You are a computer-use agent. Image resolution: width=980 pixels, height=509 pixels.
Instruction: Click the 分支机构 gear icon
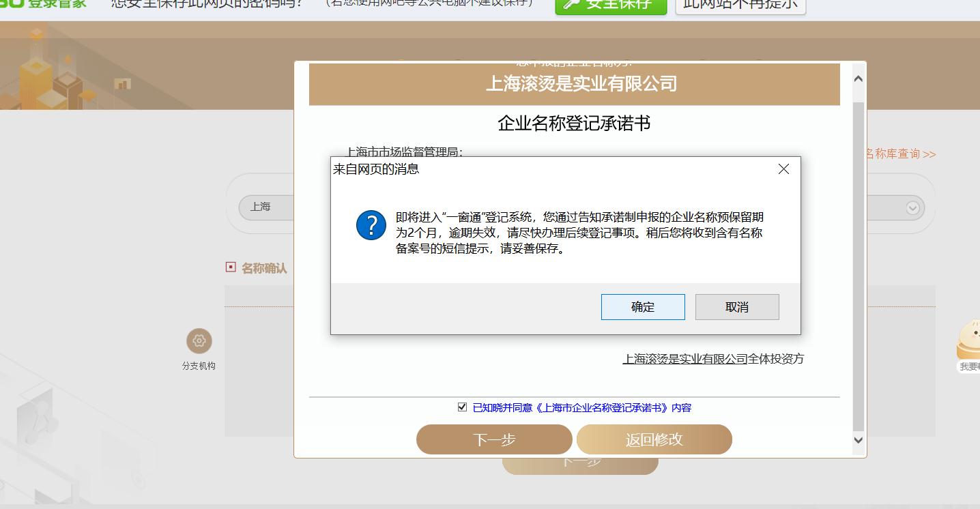[199, 341]
